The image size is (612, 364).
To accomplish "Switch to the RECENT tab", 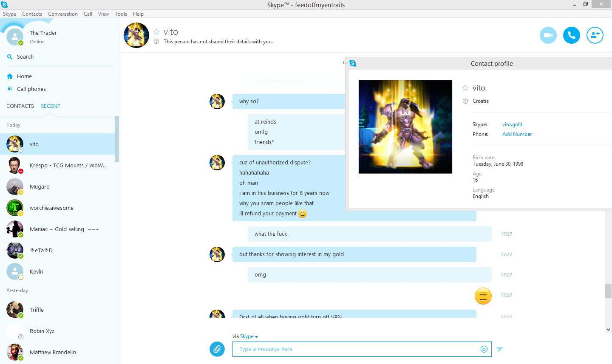I will [x=50, y=106].
